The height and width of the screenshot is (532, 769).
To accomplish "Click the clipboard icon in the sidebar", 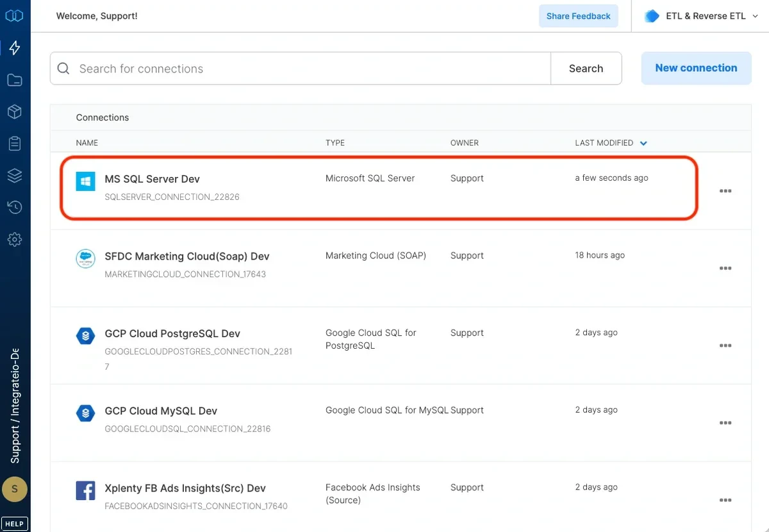I will point(15,143).
